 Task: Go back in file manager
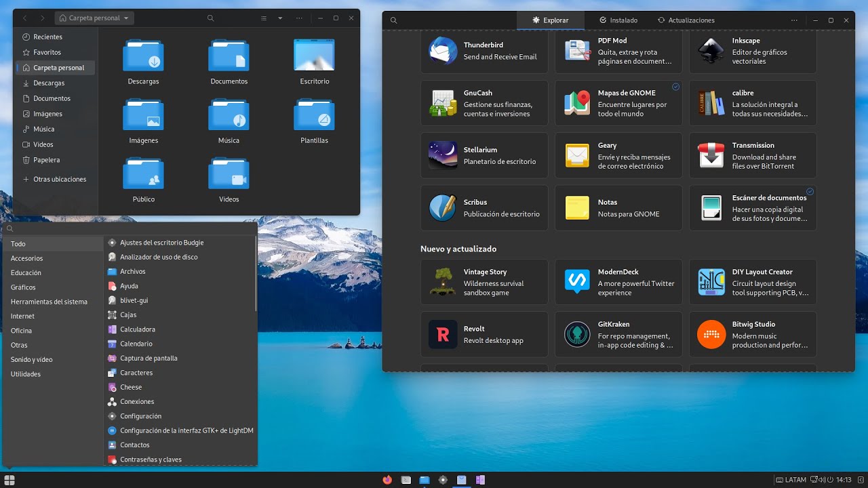[26, 18]
